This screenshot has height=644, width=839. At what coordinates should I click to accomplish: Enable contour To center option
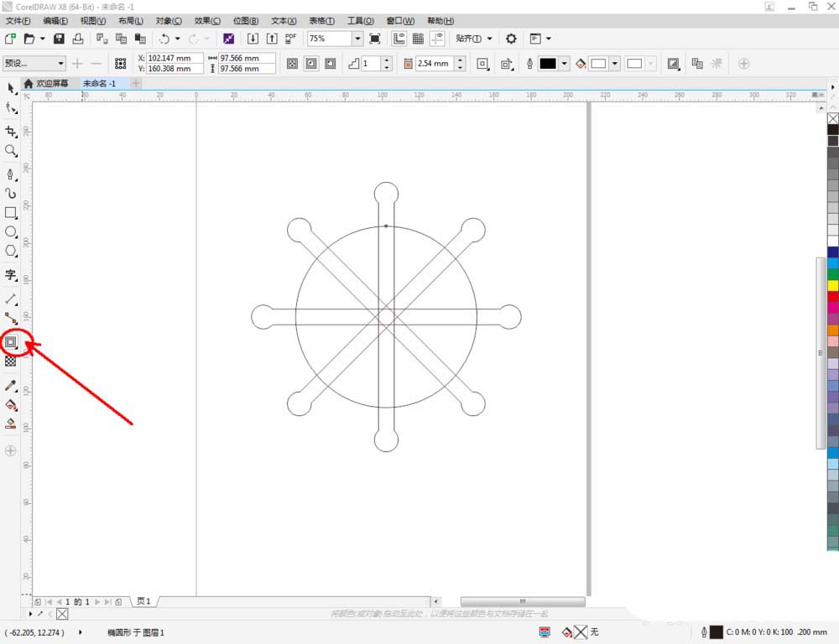tap(292, 64)
